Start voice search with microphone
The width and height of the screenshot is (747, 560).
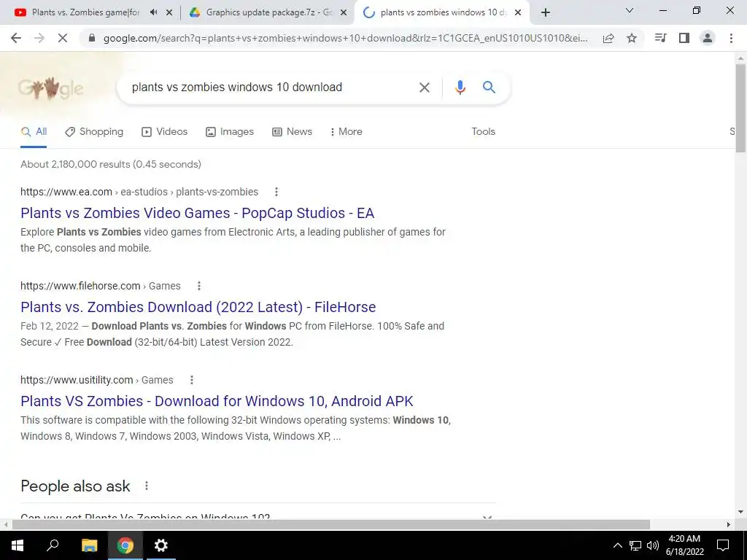pos(460,87)
